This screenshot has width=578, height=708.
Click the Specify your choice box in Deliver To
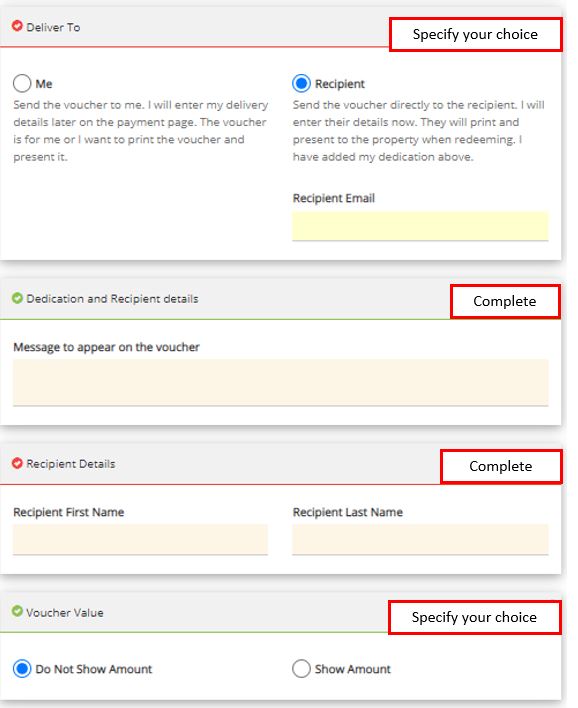coord(475,34)
